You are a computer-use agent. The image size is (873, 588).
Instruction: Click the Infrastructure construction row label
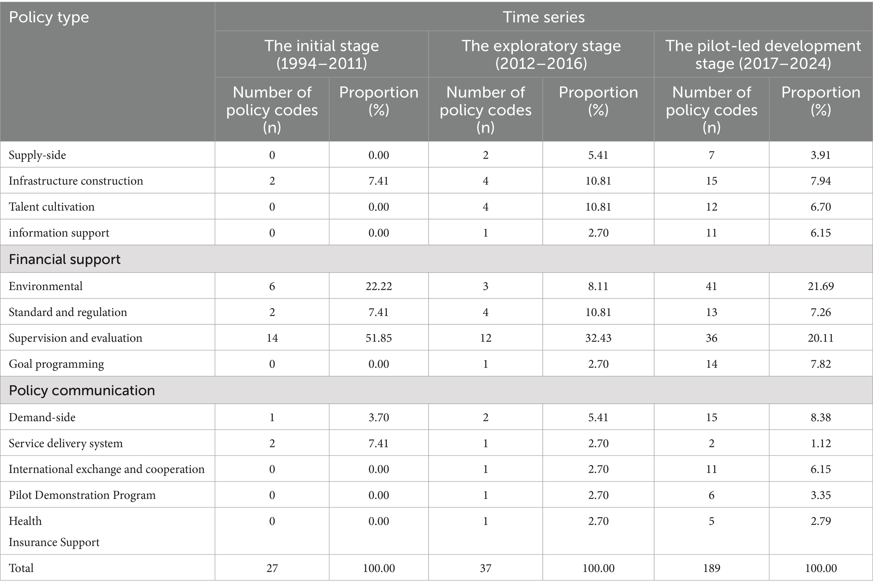(x=76, y=181)
